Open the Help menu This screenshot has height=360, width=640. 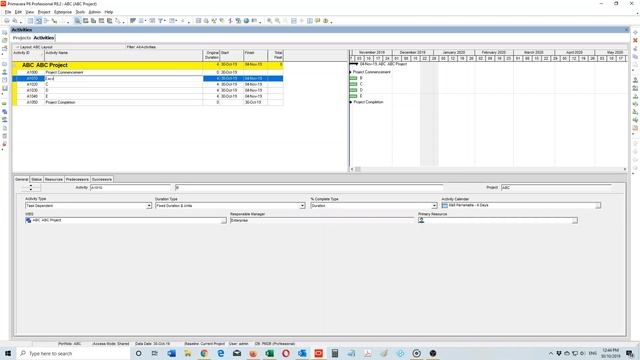[x=109, y=12]
